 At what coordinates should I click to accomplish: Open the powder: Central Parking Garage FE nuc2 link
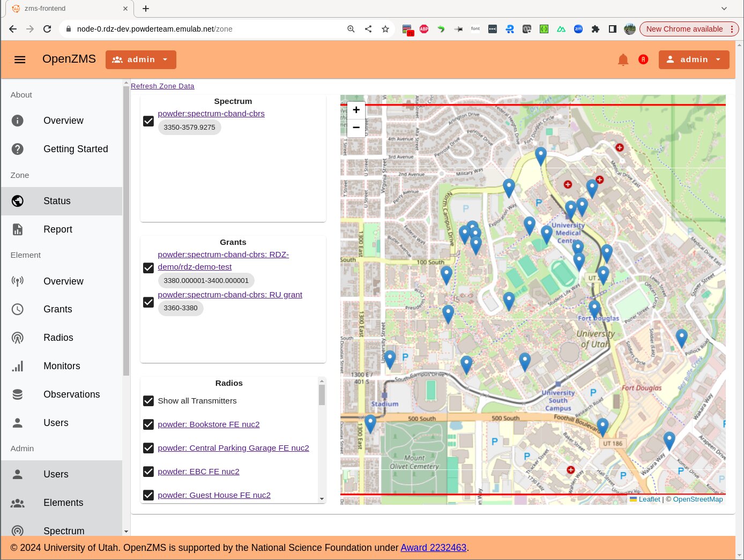[x=233, y=448]
